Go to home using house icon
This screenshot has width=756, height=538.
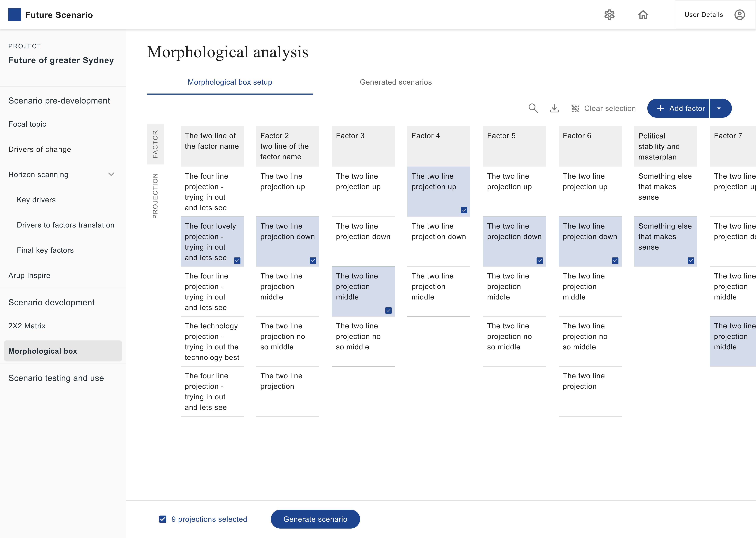pyautogui.click(x=643, y=15)
